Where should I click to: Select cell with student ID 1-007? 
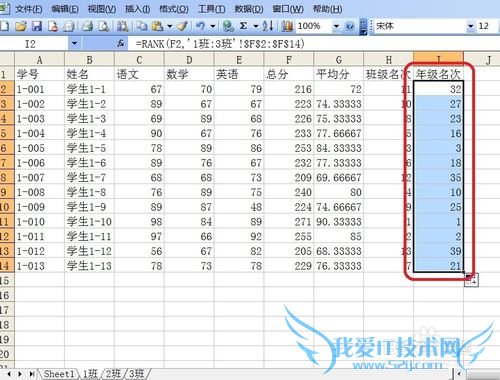click(39, 177)
